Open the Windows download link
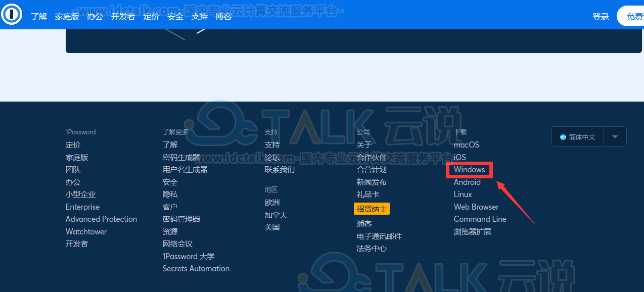The width and height of the screenshot is (644, 292). (x=470, y=170)
